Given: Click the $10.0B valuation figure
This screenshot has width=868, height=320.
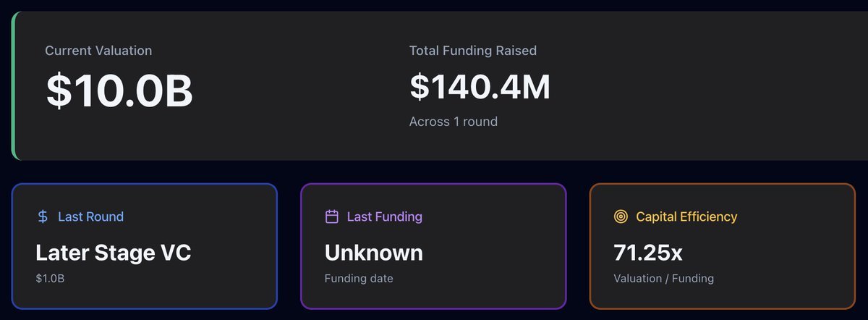Looking at the screenshot, I should click(x=119, y=90).
